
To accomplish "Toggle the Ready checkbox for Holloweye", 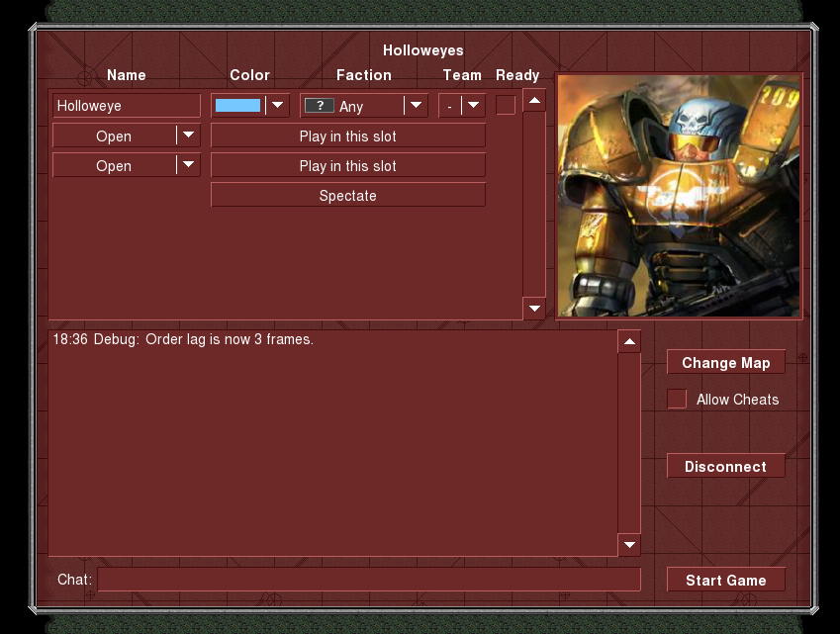I will pyautogui.click(x=506, y=105).
